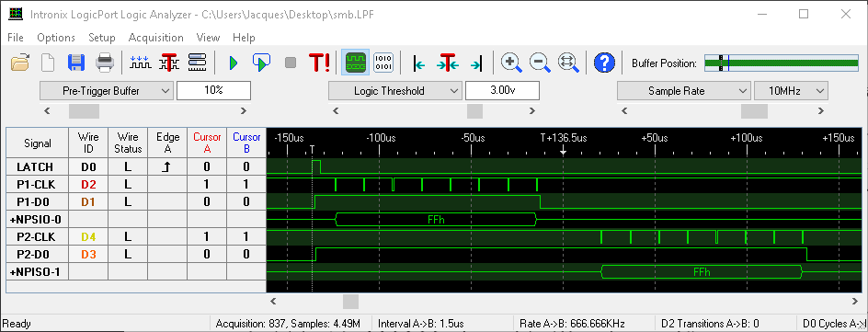
Task: Select the P2-D0 signal name
Action: pos(37,255)
